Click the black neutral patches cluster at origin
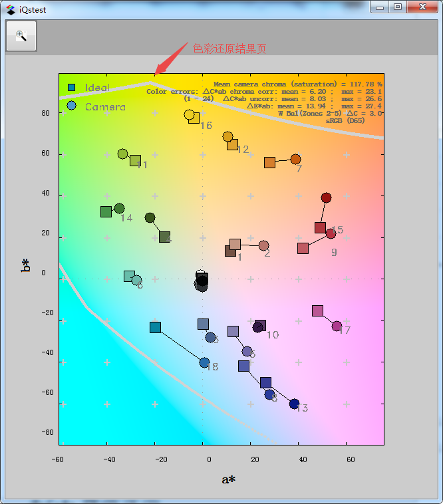 click(202, 281)
